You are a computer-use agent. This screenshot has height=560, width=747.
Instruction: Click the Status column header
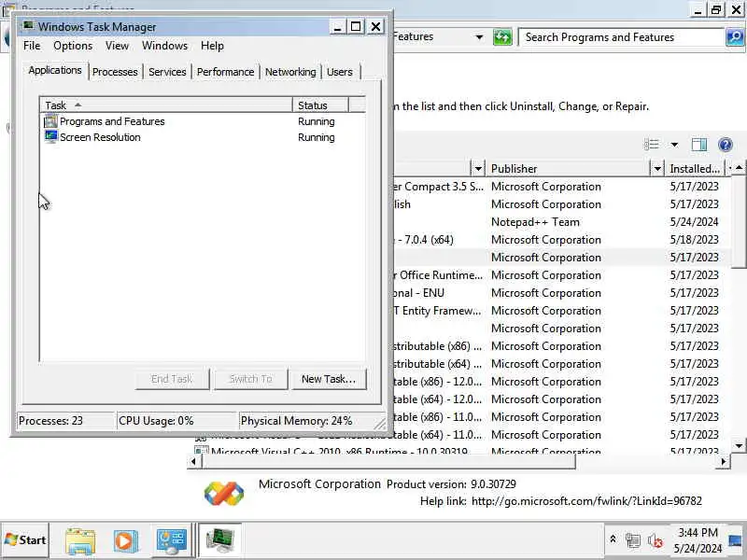point(320,105)
